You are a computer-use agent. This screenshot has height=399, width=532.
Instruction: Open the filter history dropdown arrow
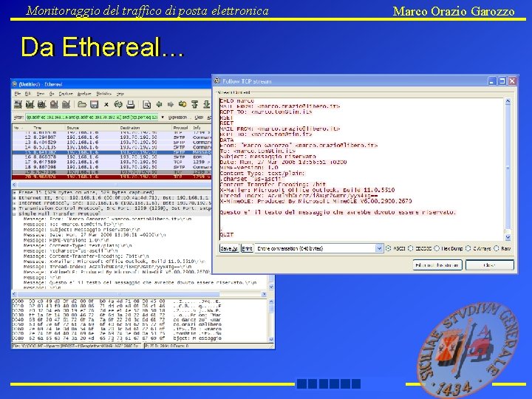[x=163, y=117]
